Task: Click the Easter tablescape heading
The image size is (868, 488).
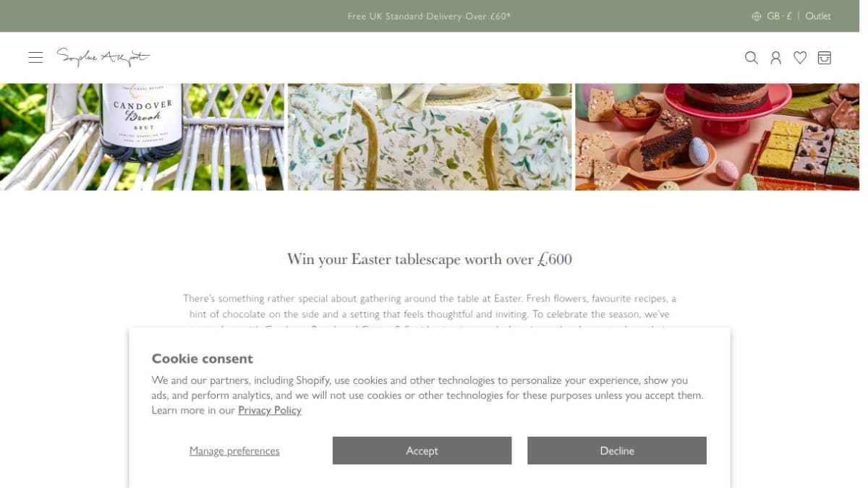Action: [430, 259]
